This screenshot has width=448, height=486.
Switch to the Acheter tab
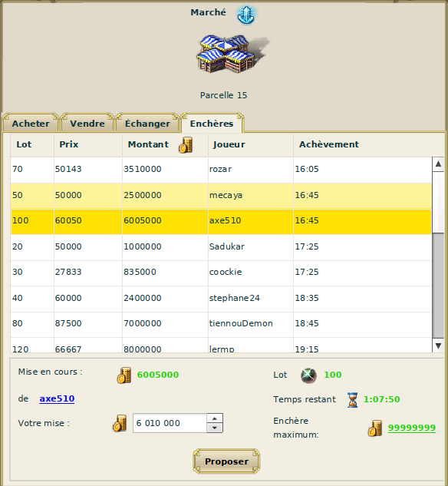pyautogui.click(x=31, y=124)
